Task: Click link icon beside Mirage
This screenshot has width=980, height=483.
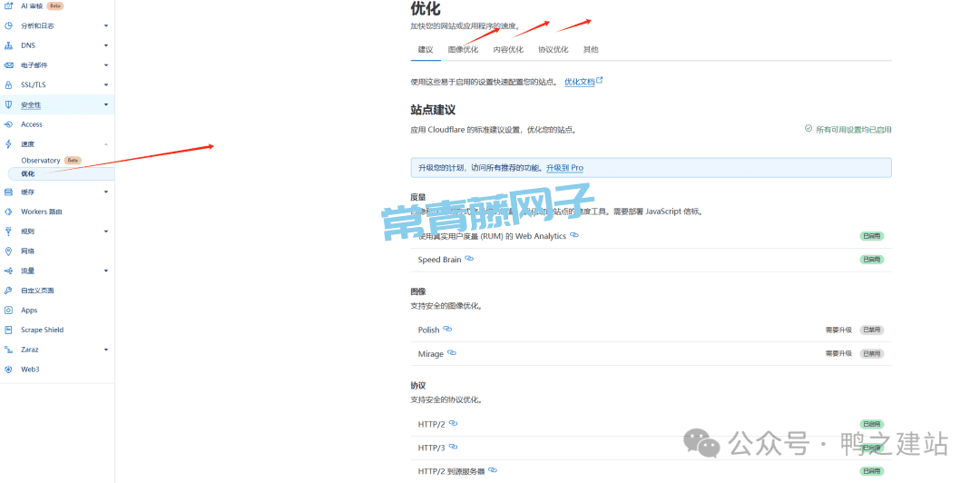Action: click(x=452, y=353)
